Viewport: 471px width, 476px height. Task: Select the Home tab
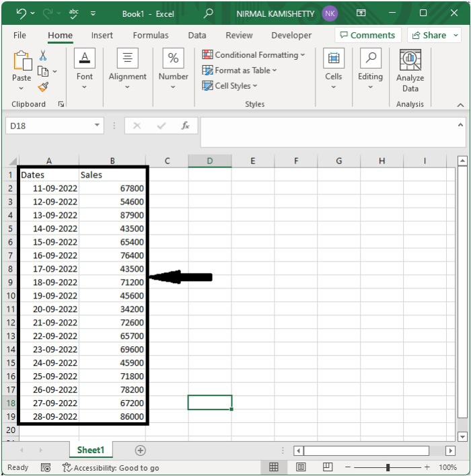click(x=60, y=35)
